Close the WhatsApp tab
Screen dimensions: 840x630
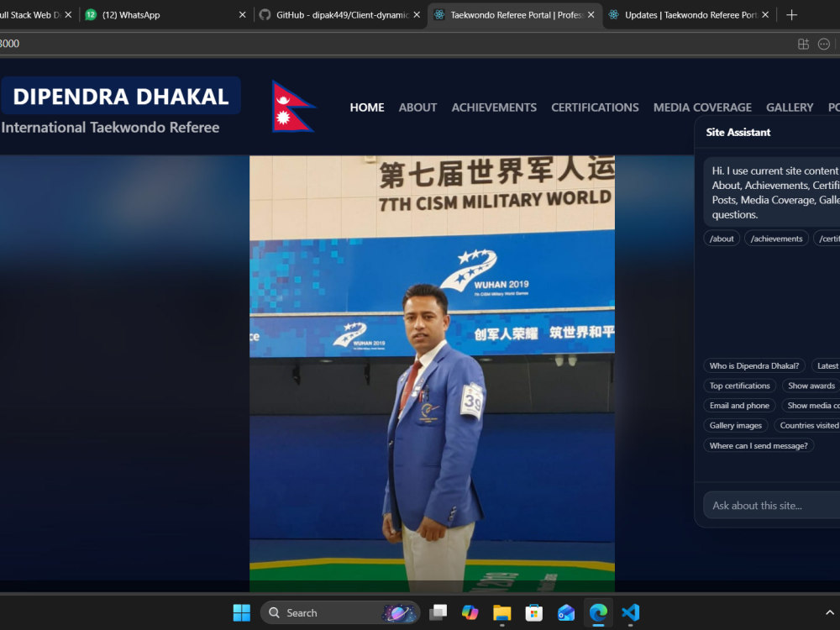(242, 15)
